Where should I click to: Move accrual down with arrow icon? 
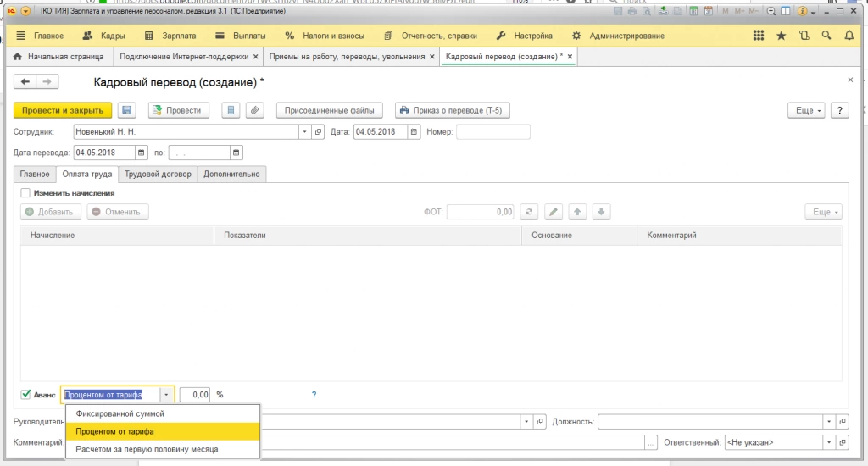coord(601,212)
